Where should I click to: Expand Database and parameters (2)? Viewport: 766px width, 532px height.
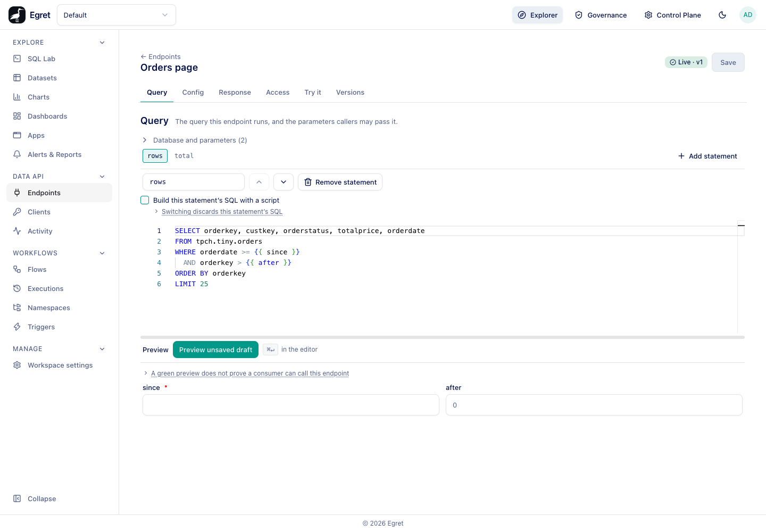[x=195, y=140]
